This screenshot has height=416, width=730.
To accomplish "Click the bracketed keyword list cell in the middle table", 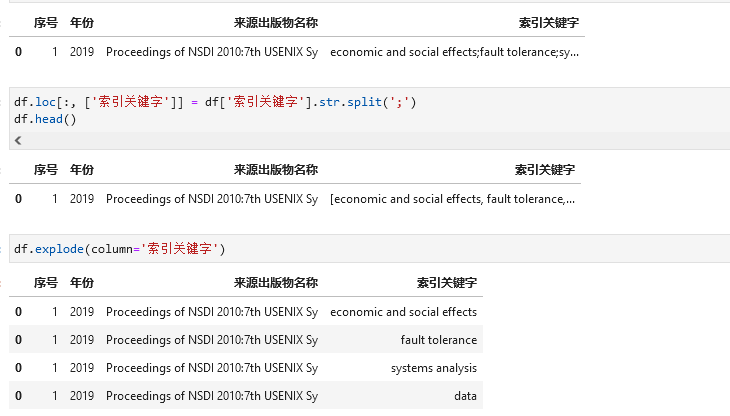I will click(x=452, y=199).
